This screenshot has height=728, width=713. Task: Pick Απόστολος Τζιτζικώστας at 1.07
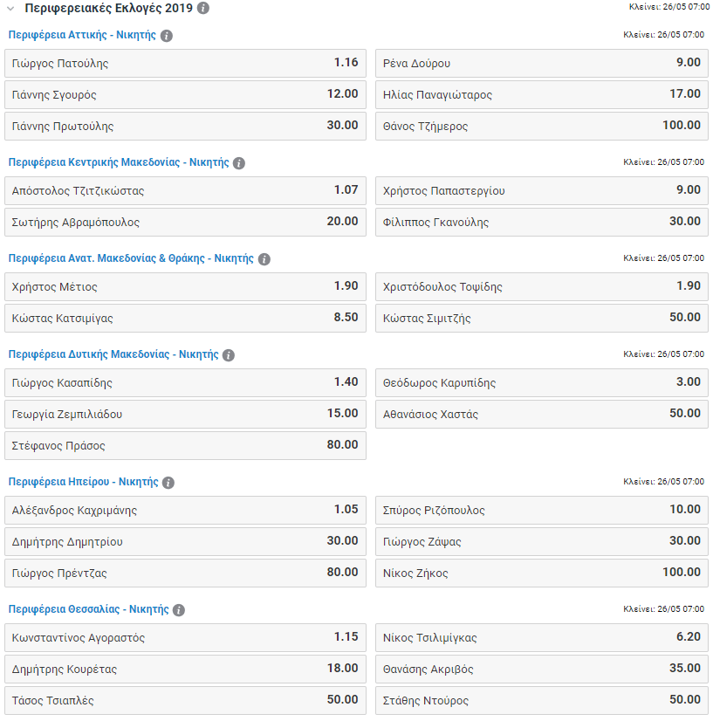[185, 191]
